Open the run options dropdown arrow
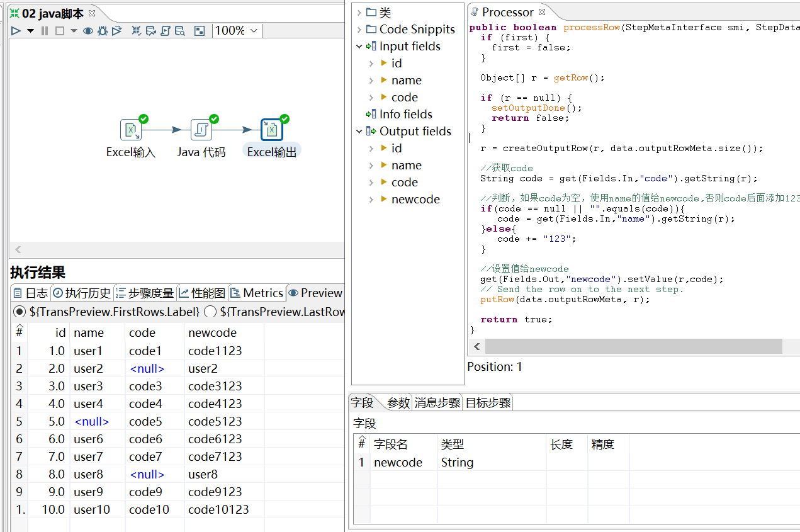This screenshot has height=532, width=800. point(29,30)
